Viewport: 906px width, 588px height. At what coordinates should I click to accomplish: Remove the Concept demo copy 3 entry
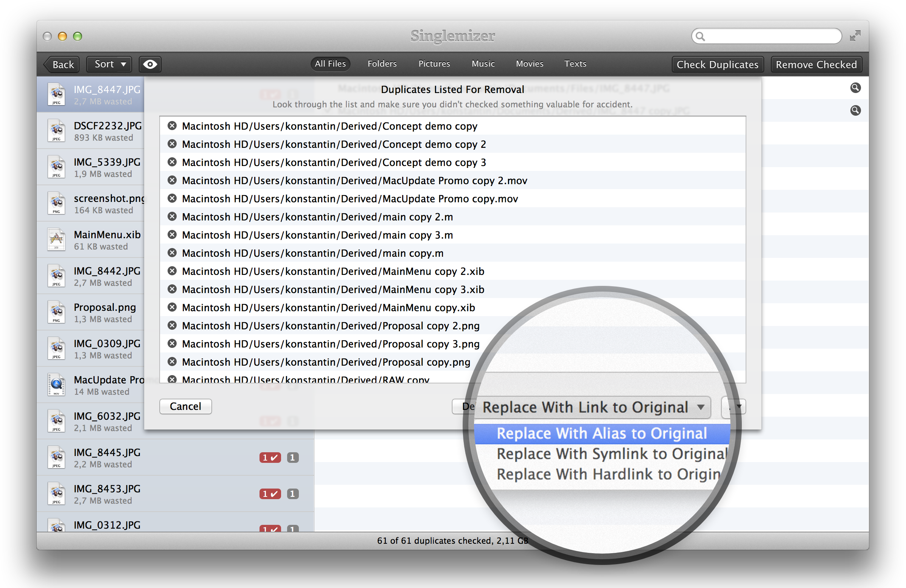click(172, 162)
